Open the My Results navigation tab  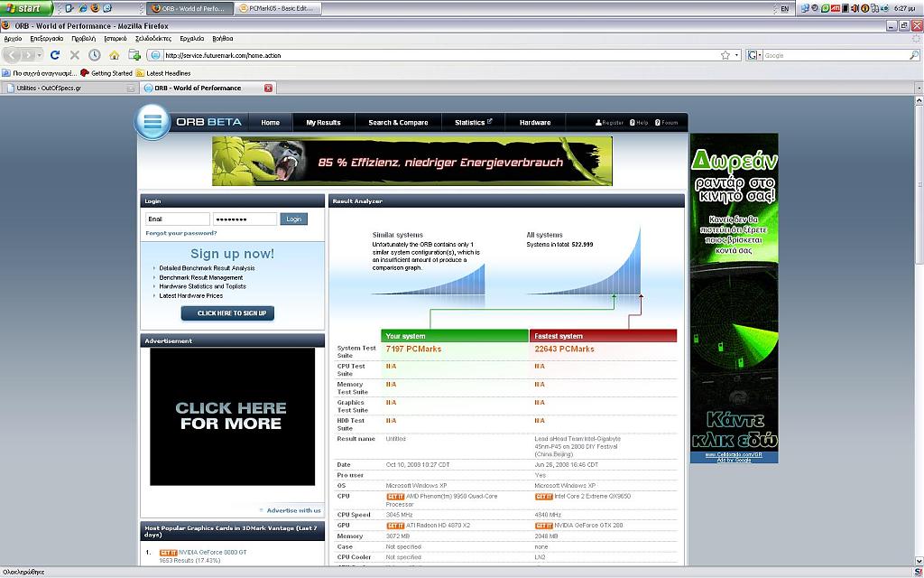pos(323,123)
